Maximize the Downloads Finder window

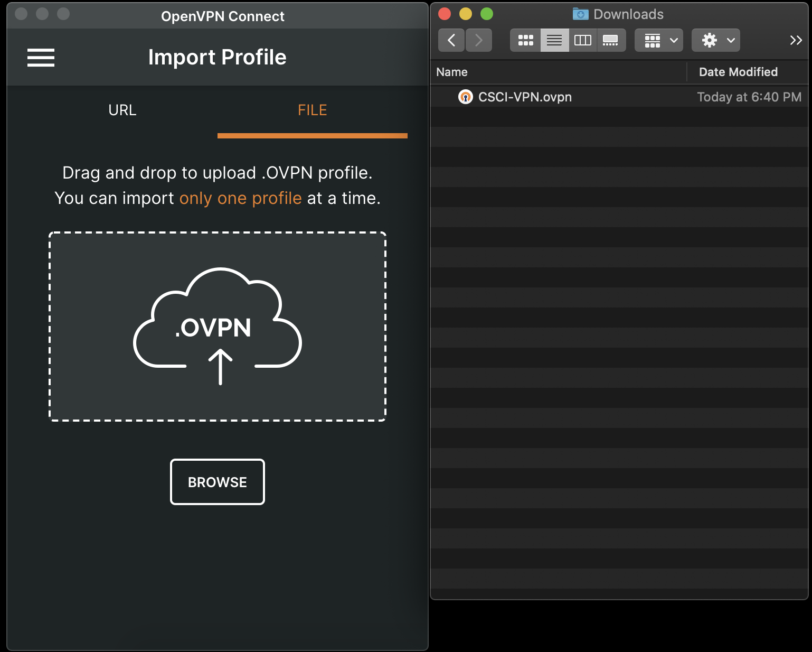487,14
